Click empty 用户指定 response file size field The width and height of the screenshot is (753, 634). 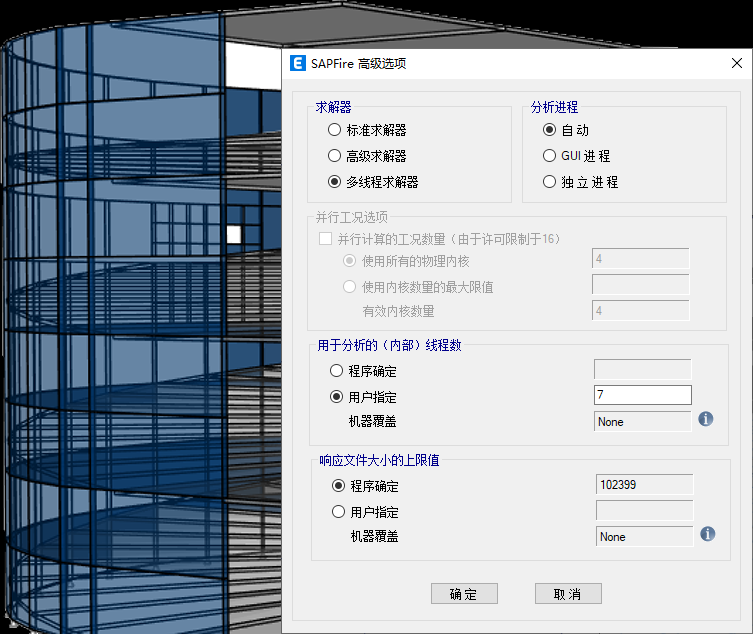(x=644, y=510)
